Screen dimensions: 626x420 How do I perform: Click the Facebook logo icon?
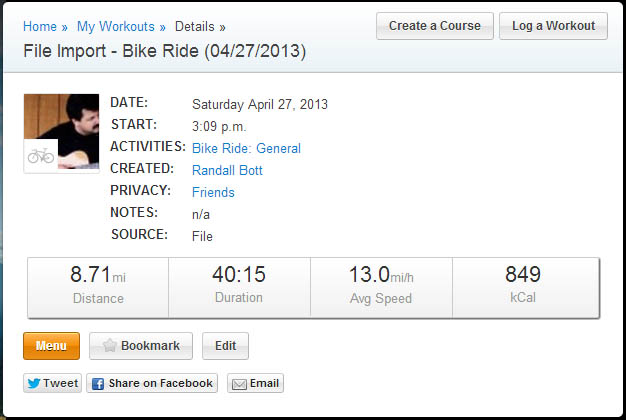[x=98, y=383]
